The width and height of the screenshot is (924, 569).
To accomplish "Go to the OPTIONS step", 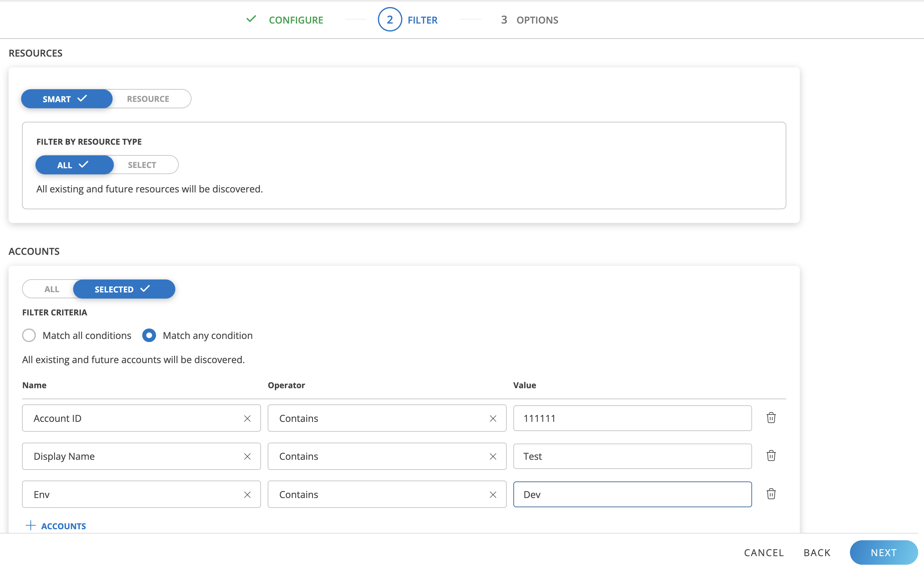I will click(537, 20).
